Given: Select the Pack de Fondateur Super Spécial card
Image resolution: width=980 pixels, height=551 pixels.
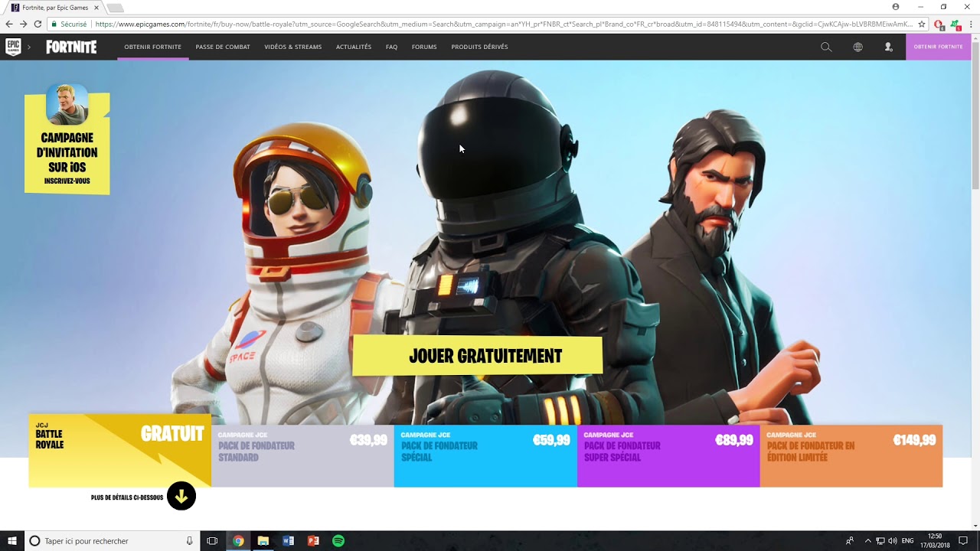Looking at the screenshot, I should tap(668, 456).
